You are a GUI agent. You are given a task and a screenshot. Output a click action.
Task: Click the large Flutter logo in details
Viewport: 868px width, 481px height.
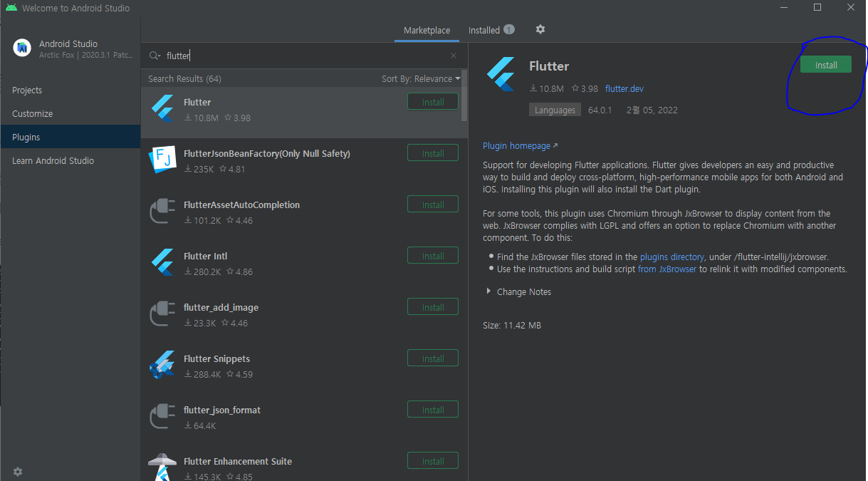pyautogui.click(x=501, y=74)
